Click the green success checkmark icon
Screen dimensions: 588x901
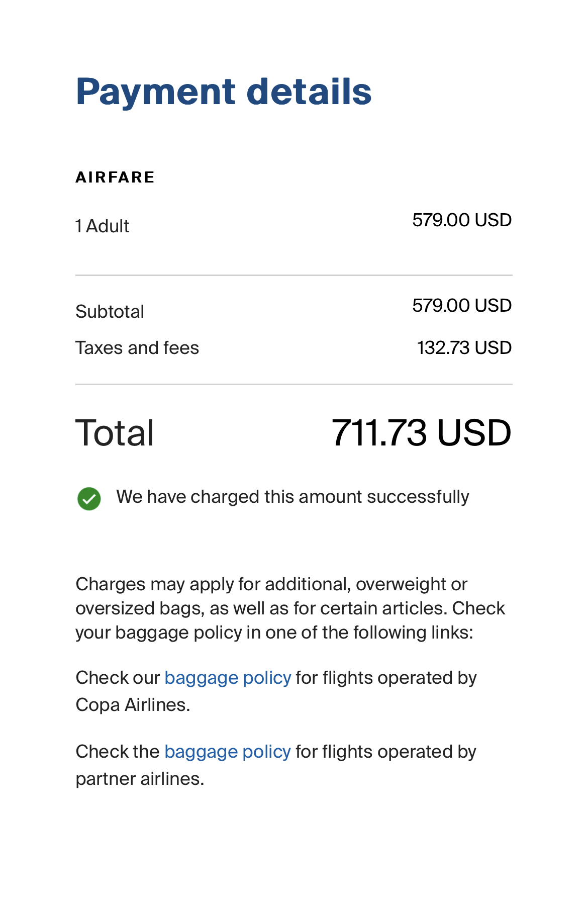point(89,499)
